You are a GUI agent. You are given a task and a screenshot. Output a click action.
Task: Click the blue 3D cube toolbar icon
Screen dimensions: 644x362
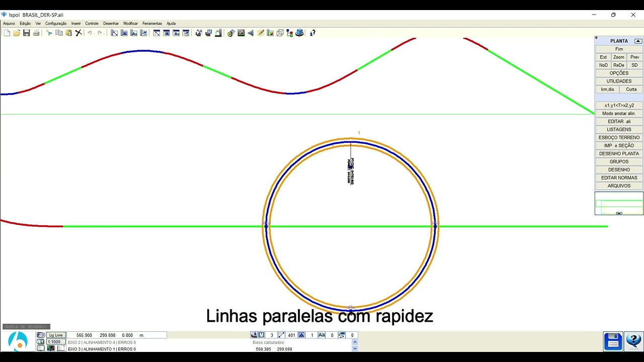click(x=300, y=33)
